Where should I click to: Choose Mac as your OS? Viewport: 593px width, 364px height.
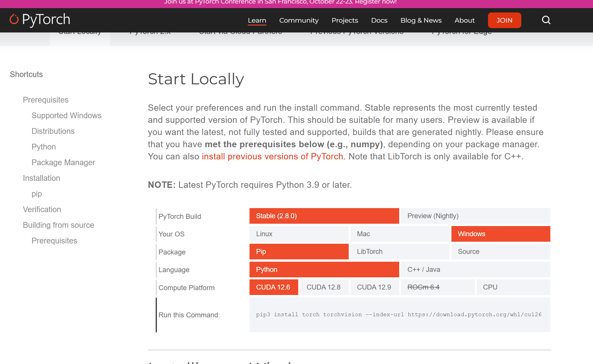400,234
